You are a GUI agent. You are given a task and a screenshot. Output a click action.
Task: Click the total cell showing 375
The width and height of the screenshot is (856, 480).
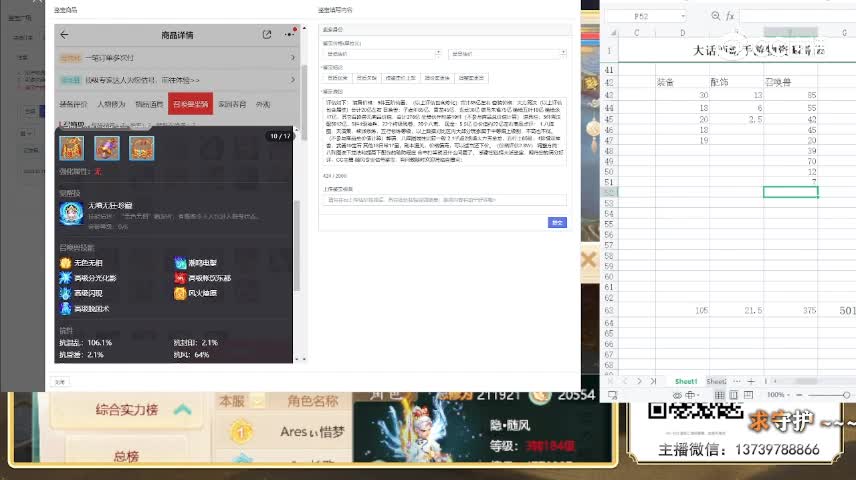790,310
